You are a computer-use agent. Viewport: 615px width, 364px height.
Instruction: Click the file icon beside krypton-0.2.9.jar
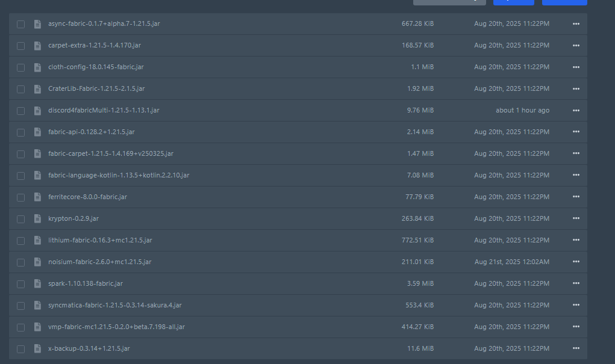pos(37,219)
